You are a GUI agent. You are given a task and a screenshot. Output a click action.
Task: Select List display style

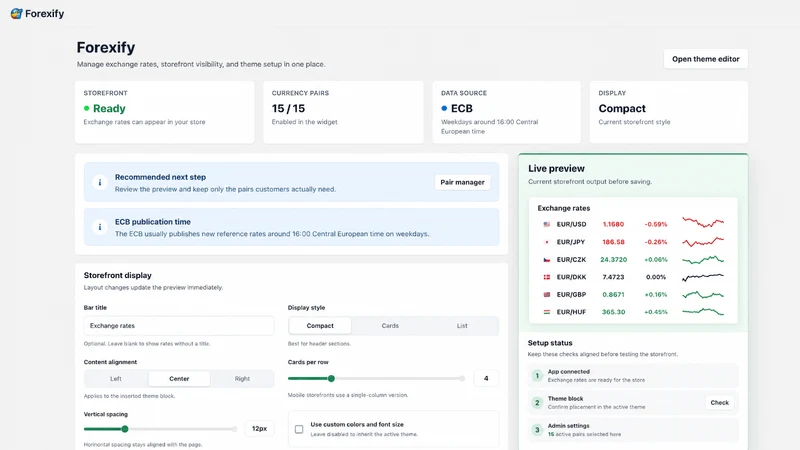click(x=462, y=326)
